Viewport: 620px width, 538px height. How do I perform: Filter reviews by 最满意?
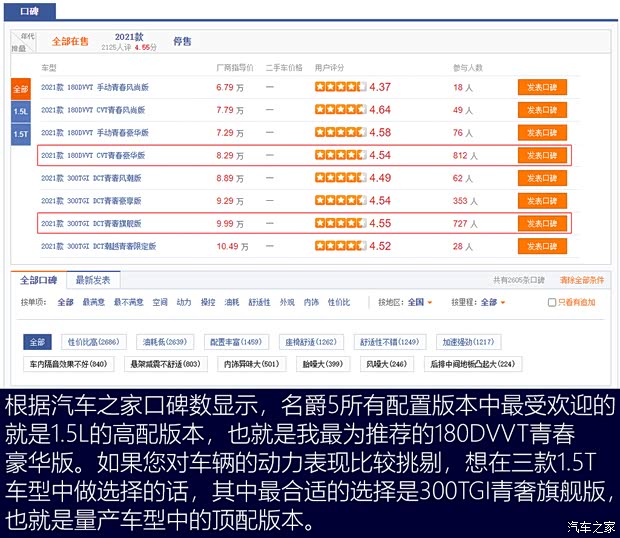(x=94, y=302)
